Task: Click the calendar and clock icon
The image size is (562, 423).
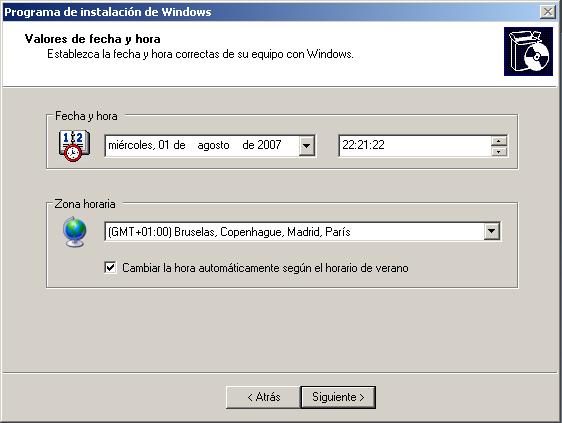Action: (74, 146)
